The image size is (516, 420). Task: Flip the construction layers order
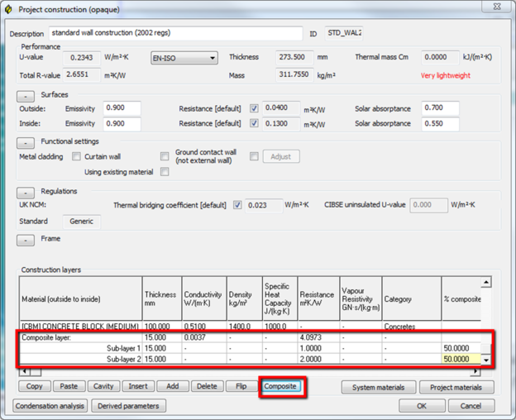pyautogui.click(x=241, y=386)
